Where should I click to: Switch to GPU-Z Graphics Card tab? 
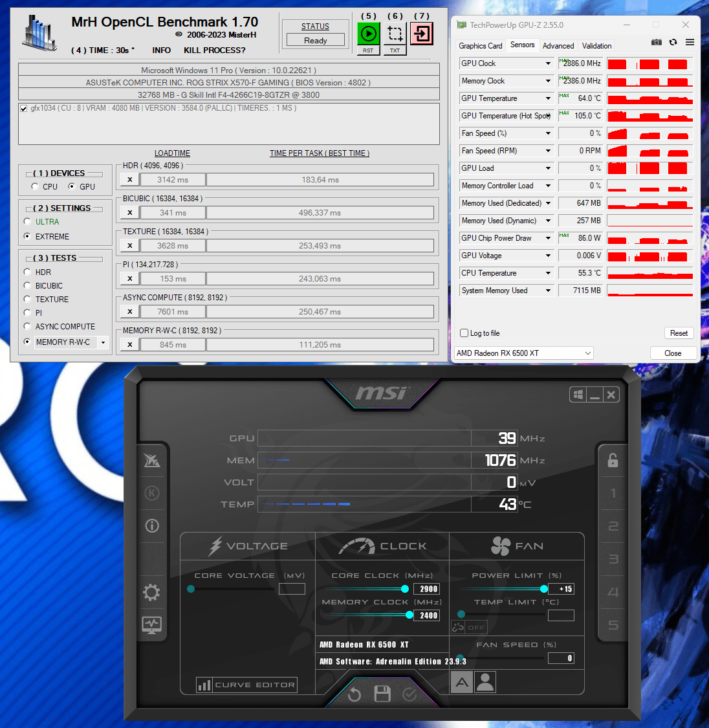click(x=480, y=45)
